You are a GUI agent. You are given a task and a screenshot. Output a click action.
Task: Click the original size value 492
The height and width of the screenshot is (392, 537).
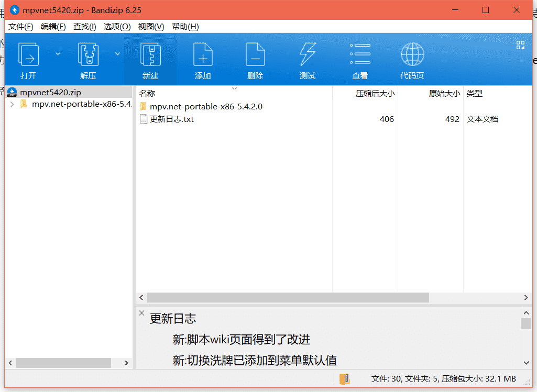point(452,119)
